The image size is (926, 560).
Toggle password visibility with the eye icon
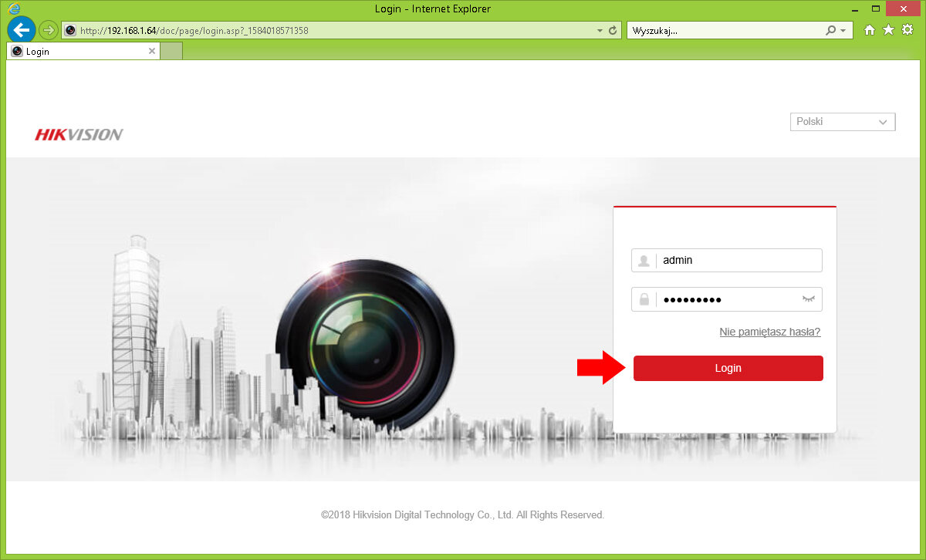click(808, 299)
